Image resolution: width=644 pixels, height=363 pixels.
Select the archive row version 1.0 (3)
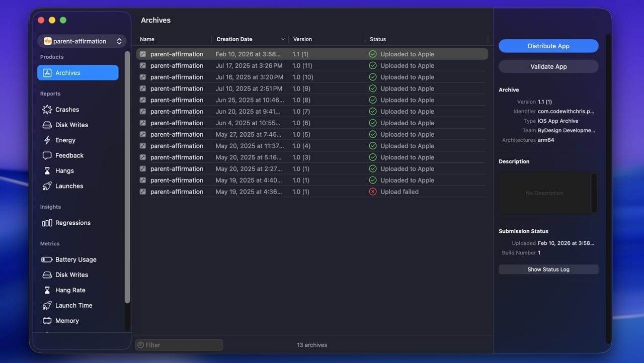[x=312, y=157]
